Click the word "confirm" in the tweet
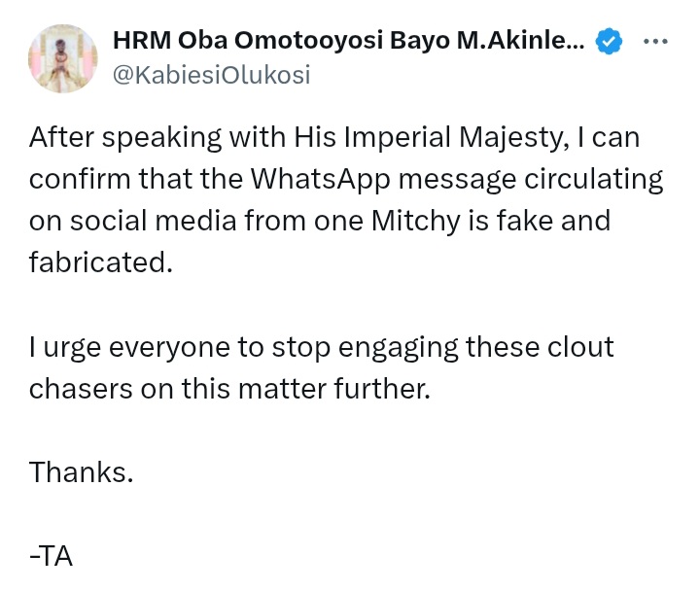The height and width of the screenshot is (591, 700). coord(82,180)
